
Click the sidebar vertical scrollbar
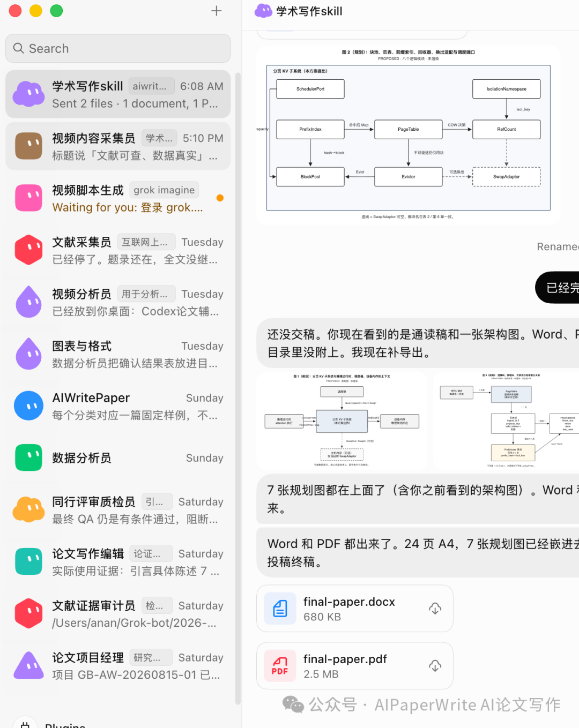(238, 388)
